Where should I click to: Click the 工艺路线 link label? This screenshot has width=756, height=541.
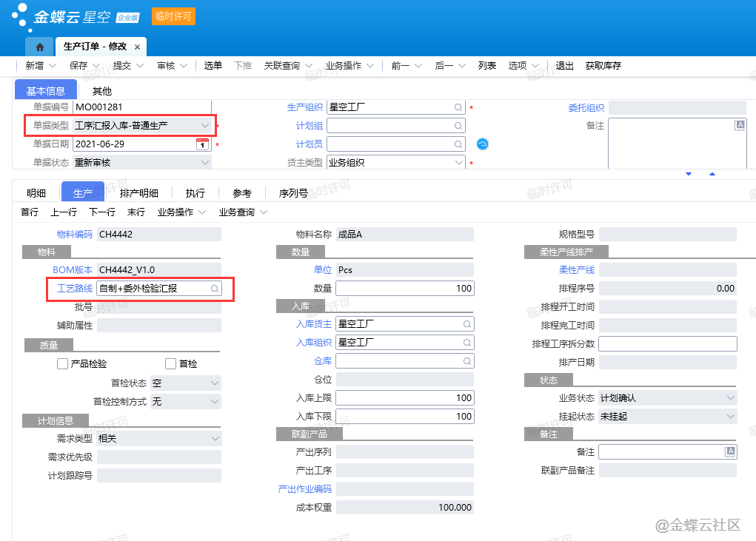point(75,289)
